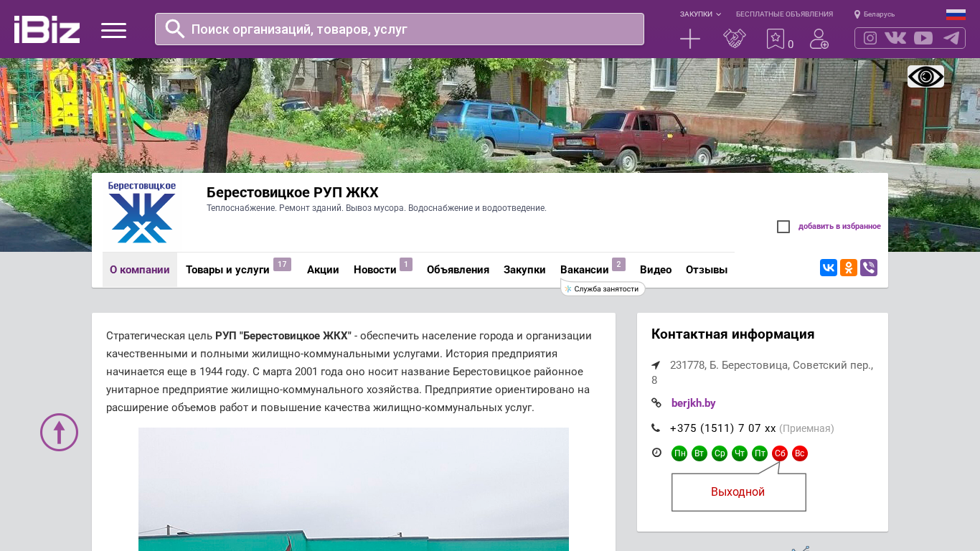
Task: Select Friday 'Пт' schedule circle
Action: (760, 453)
